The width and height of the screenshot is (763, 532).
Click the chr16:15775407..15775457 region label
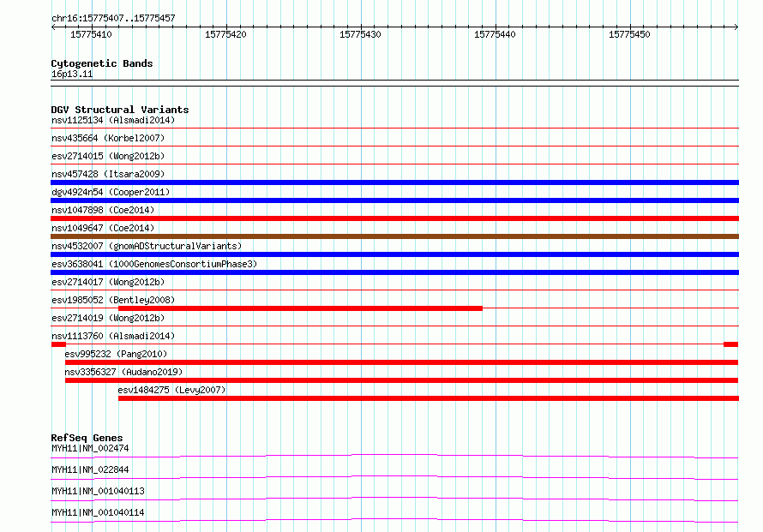113,18
